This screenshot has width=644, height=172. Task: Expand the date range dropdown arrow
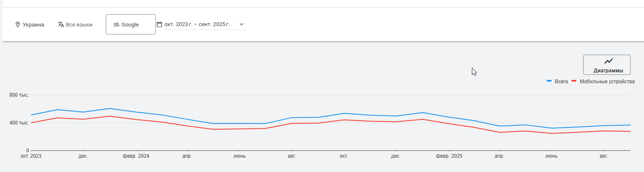(241, 25)
